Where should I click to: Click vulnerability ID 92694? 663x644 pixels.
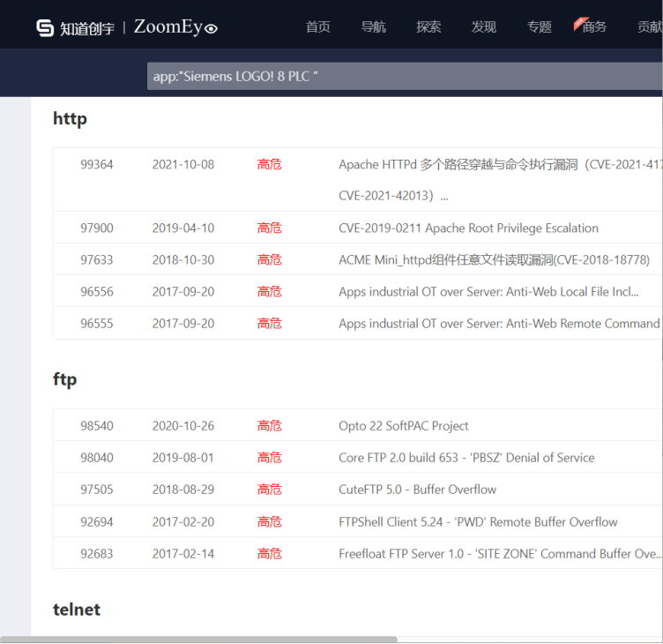[x=97, y=521]
